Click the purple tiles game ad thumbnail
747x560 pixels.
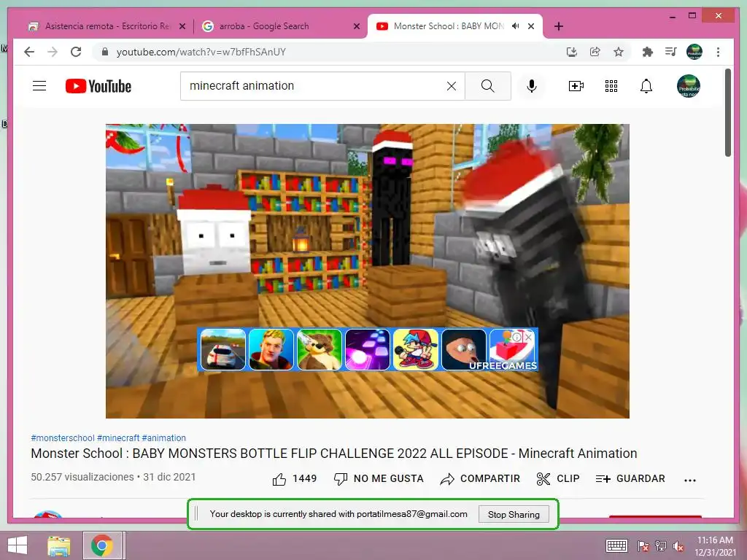coord(368,349)
